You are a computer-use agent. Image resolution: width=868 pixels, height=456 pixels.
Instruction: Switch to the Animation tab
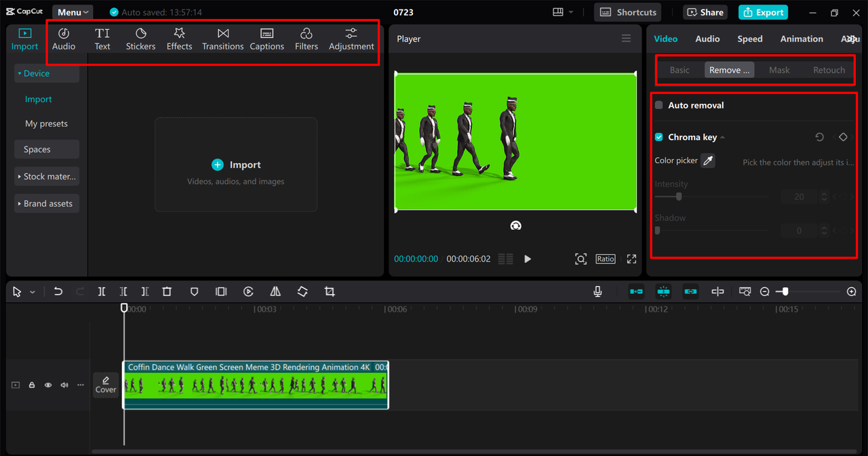tap(802, 39)
